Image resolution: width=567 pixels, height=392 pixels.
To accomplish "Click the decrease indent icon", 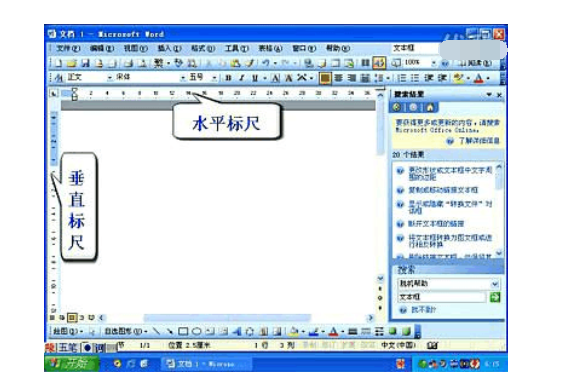I will pos(429,78).
